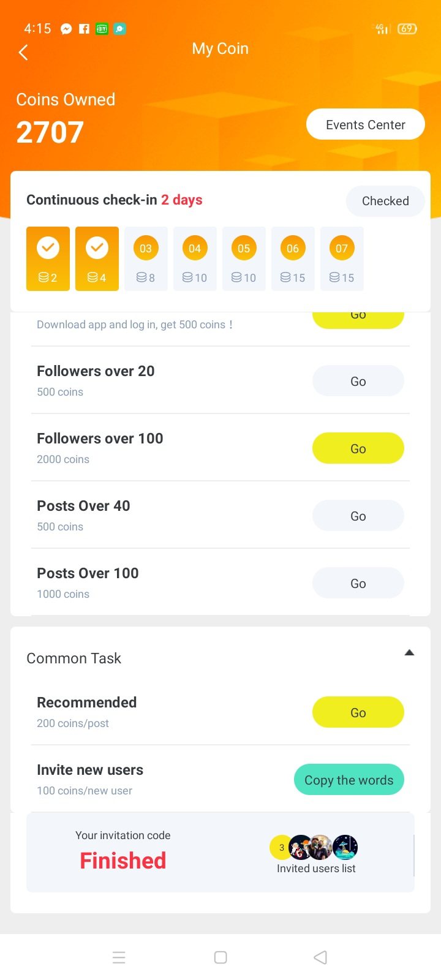Viewport: 441px width, 980px height.
Task: Tap the day 03 coin reward
Action: [146, 258]
